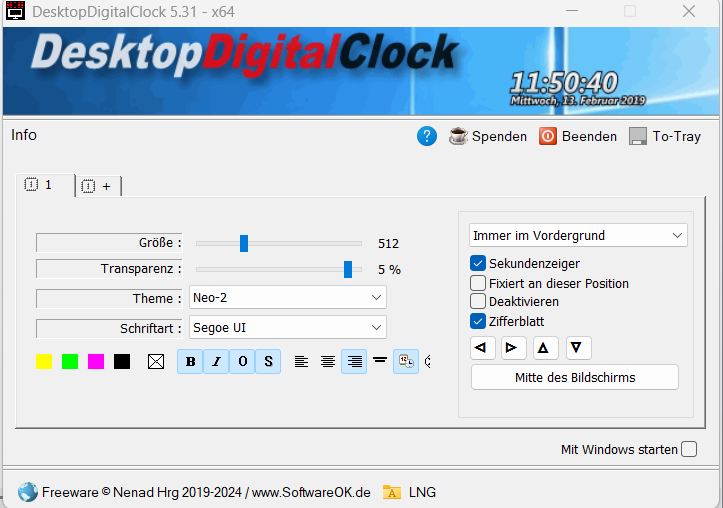Click the Größe slider handle

tap(244, 243)
